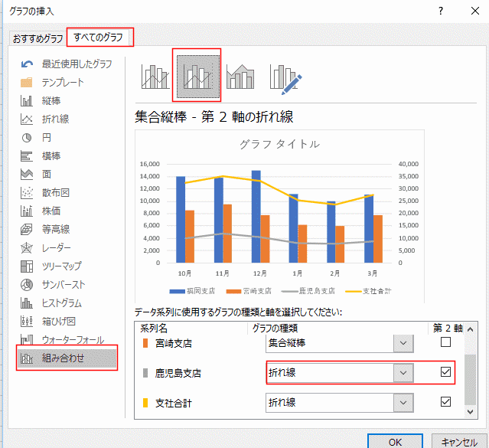The image size is (489, 448).
Task: Click the orange 宮崎支店 series color marker
Action: [143, 343]
